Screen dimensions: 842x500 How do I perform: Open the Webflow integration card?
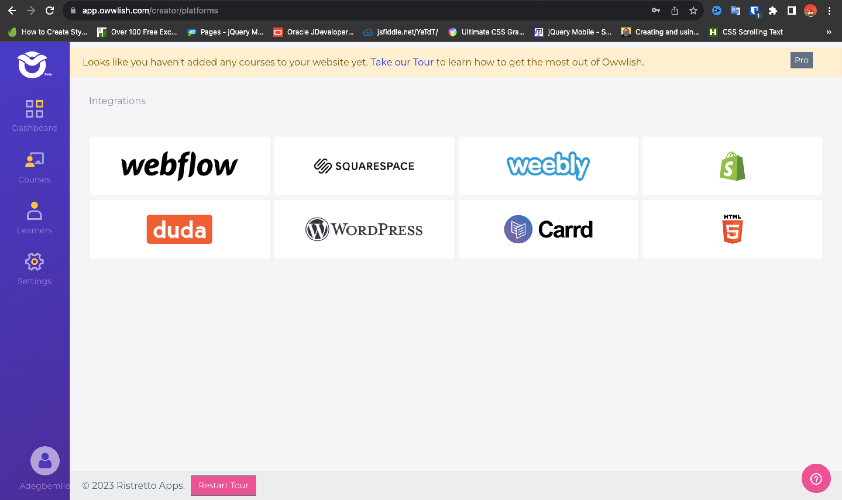click(x=180, y=165)
